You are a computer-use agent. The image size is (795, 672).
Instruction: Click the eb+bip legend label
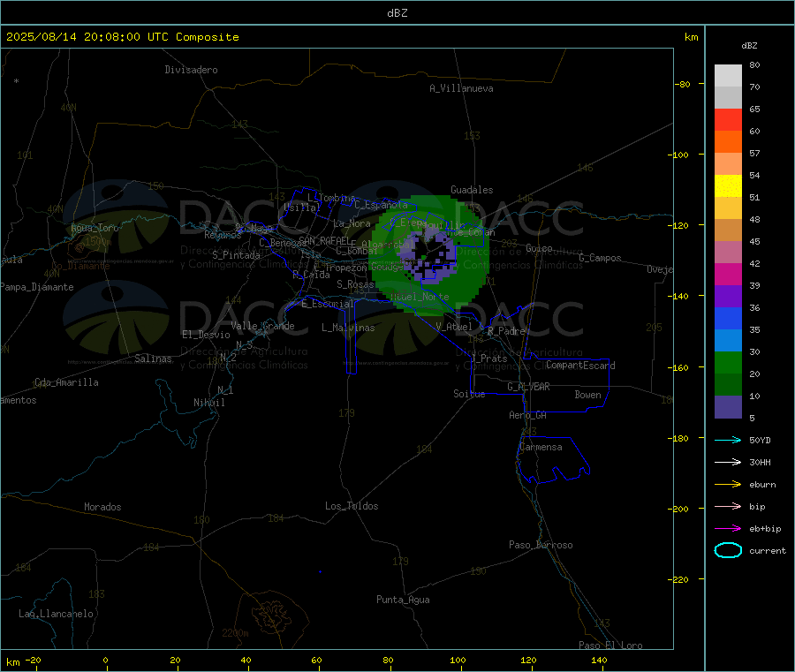765,529
